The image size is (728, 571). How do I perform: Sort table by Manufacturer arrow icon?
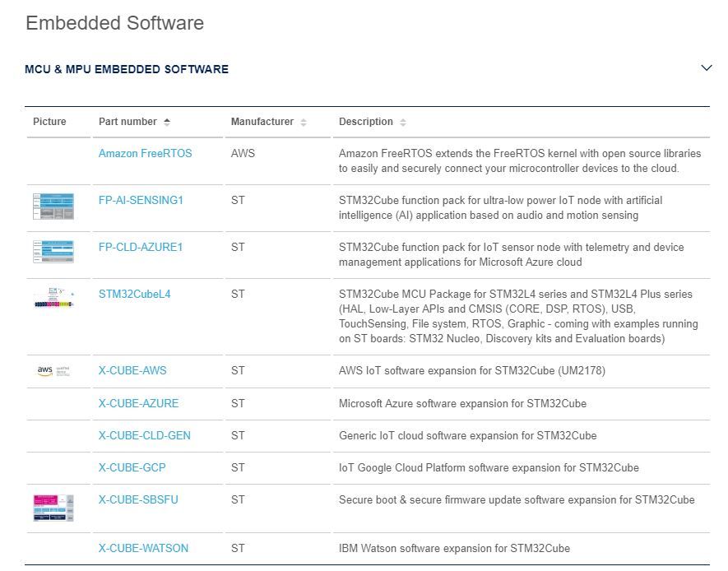[x=304, y=122]
